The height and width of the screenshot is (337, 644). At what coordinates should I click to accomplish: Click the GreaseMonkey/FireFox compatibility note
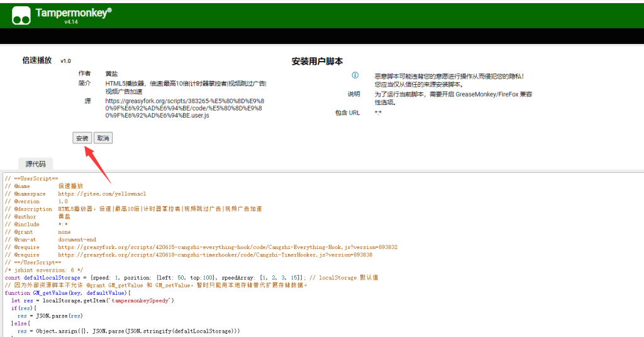coord(453,98)
